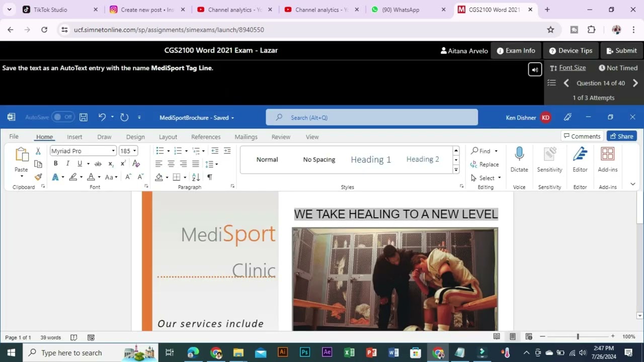Adjust the zoom slider handle
This screenshot has height=362, width=644.
pyautogui.click(x=578, y=336)
